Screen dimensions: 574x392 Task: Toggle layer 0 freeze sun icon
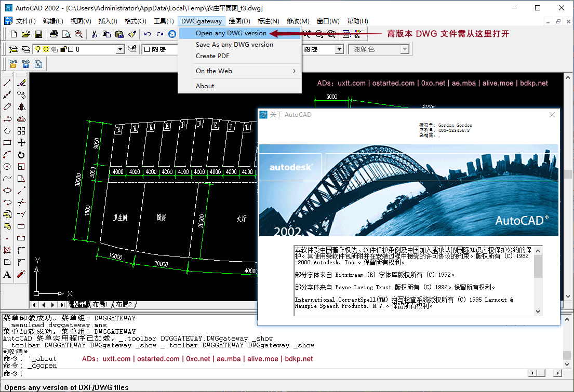(46, 49)
